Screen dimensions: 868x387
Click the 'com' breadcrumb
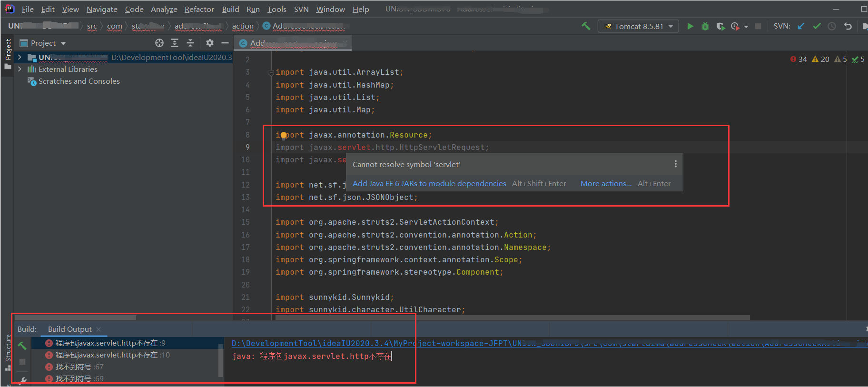coord(114,26)
